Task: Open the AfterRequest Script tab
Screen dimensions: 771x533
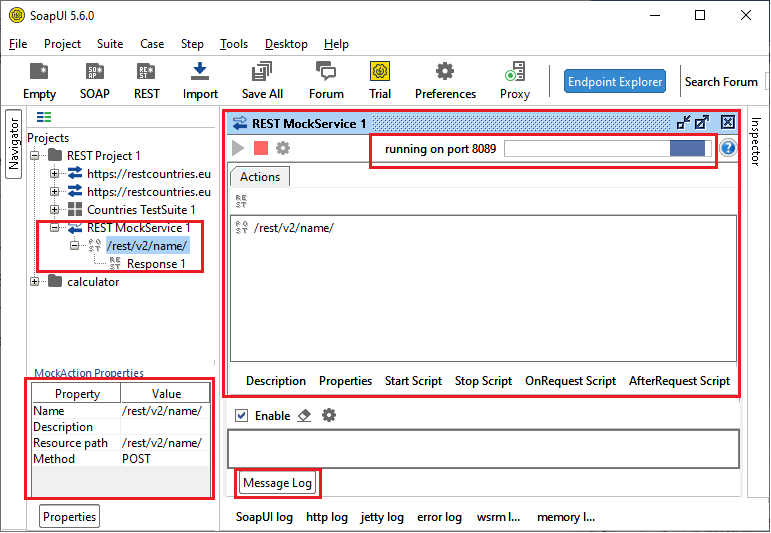Action: pos(680,381)
